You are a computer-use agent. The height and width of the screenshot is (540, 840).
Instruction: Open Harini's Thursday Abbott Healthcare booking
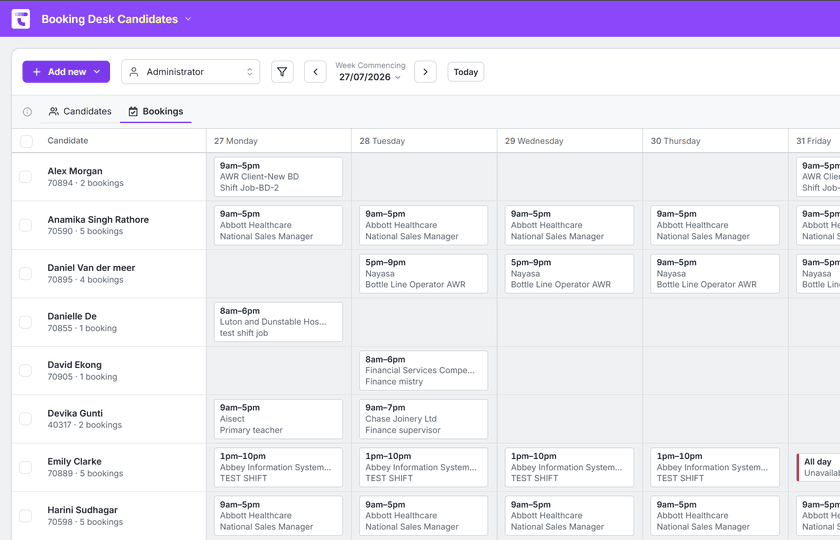pyautogui.click(x=715, y=515)
